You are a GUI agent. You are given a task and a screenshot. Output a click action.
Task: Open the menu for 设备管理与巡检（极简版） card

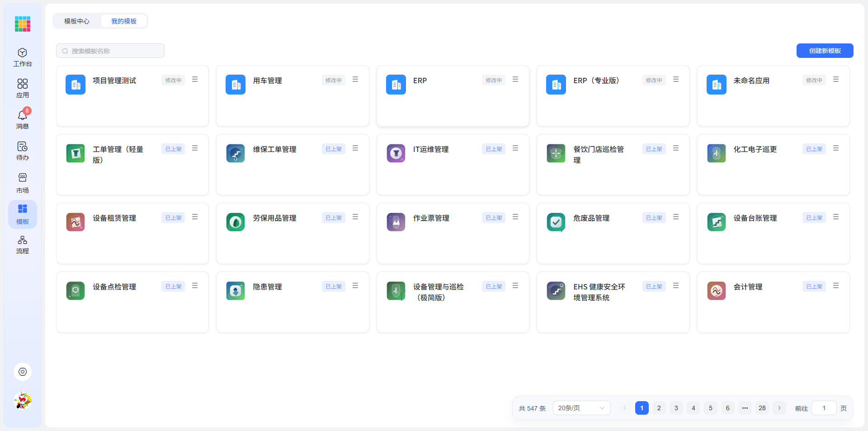(x=515, y=286)
